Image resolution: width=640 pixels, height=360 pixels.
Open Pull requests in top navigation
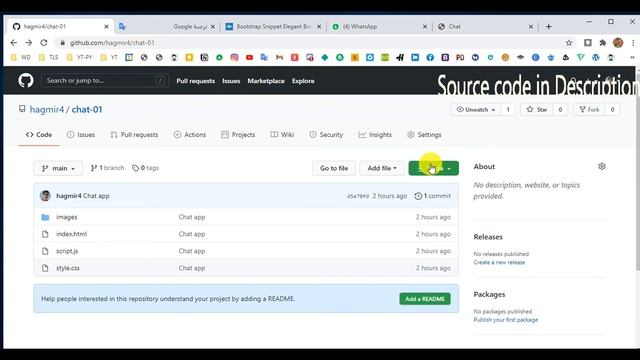click(196, 81)
